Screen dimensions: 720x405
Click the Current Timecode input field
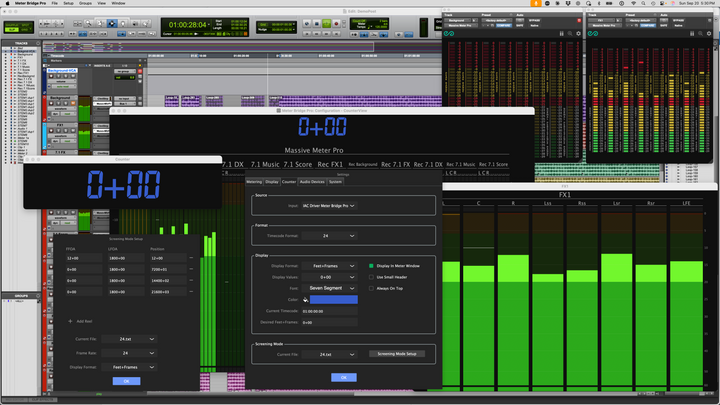(329, 311)
